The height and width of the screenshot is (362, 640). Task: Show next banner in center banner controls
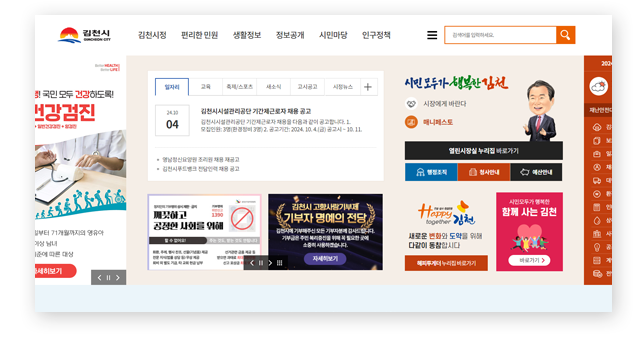click(x=270, y=263)
